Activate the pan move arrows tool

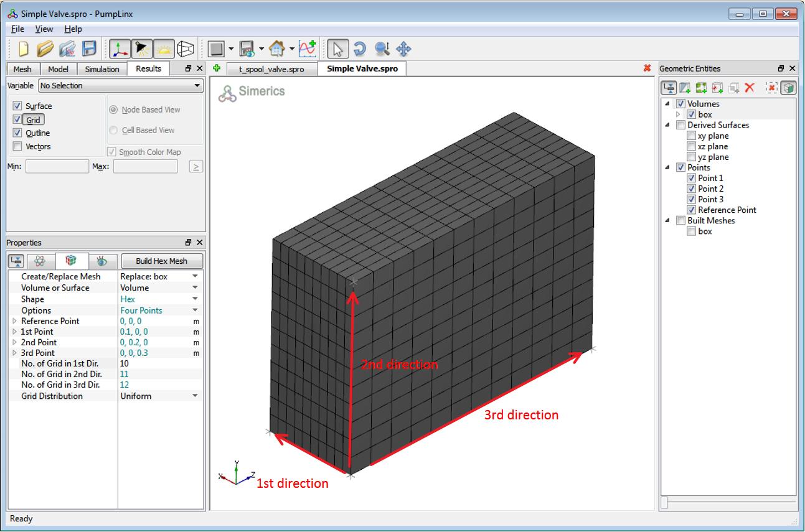403,49
